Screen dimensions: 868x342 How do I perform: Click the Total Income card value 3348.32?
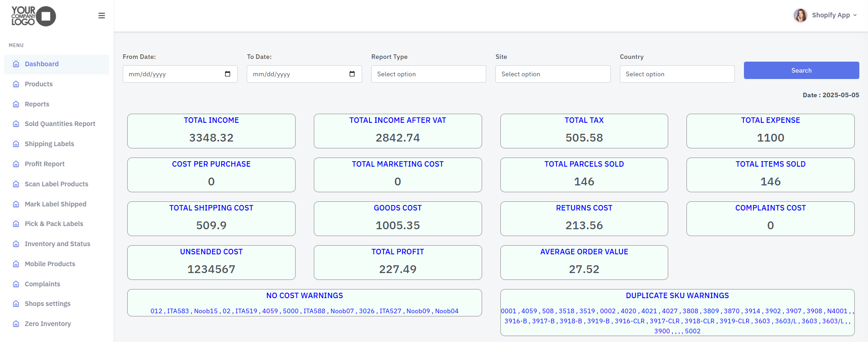pos(211,138)
